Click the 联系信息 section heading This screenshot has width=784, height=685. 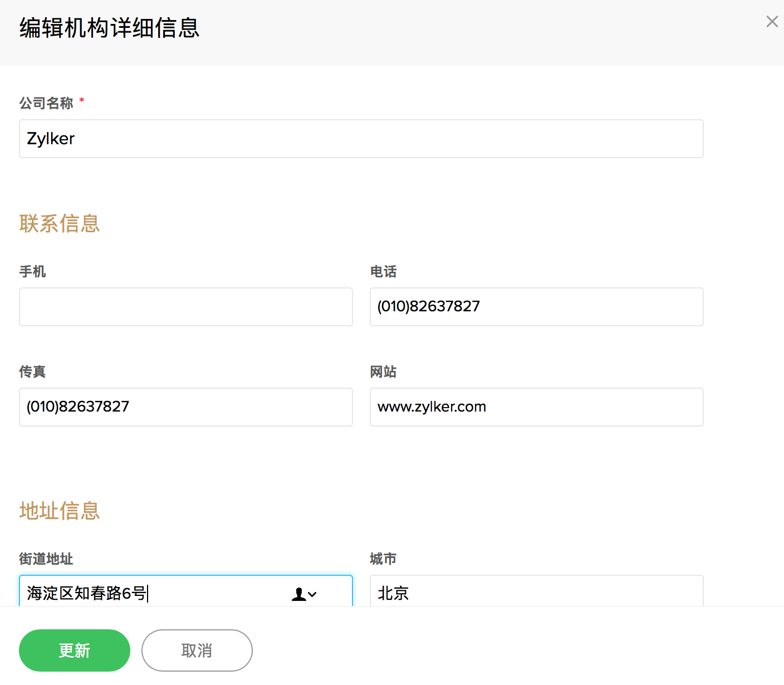pos(60,224)
